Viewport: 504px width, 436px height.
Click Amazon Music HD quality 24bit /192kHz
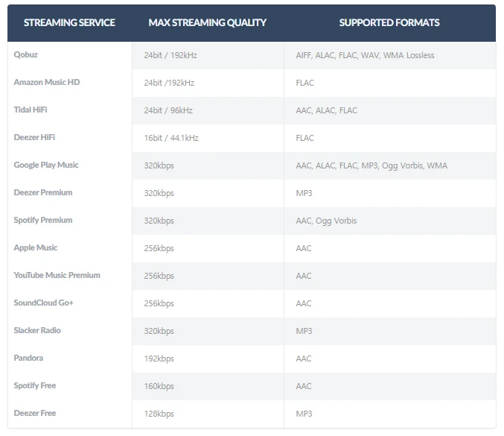169,83
